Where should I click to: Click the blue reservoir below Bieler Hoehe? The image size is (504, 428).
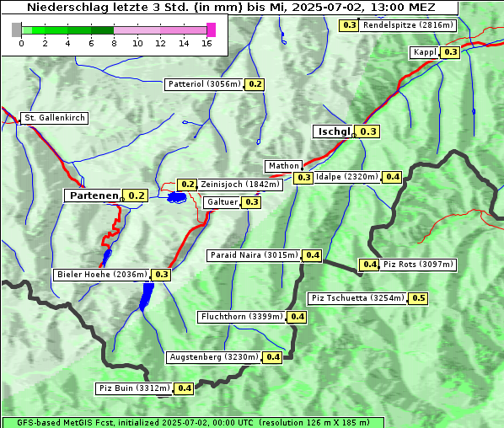[147, 297]
